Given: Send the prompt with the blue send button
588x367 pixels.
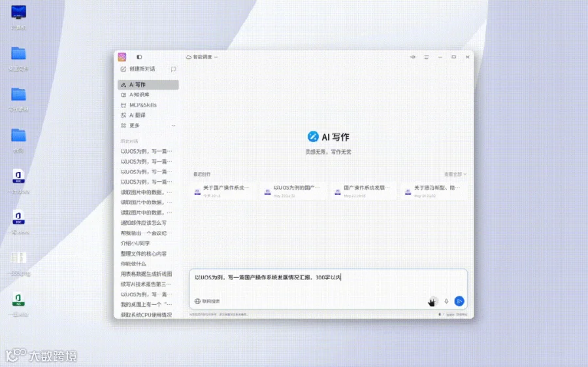Looking at the screenshot, I should pos(459,302).
